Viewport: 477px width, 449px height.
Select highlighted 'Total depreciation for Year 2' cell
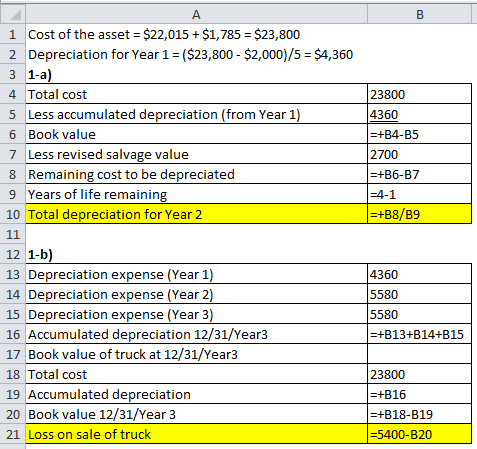point(196,214)
